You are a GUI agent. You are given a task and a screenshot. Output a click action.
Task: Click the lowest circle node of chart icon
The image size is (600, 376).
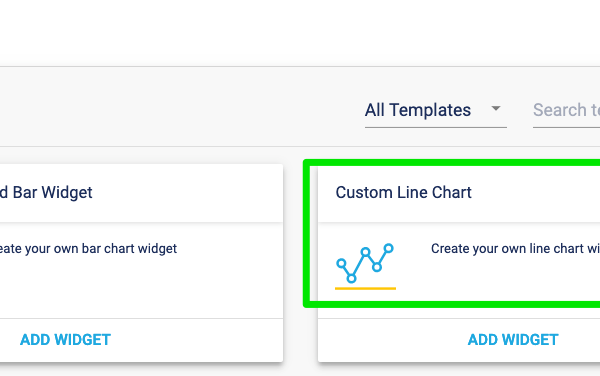point(352,278)
